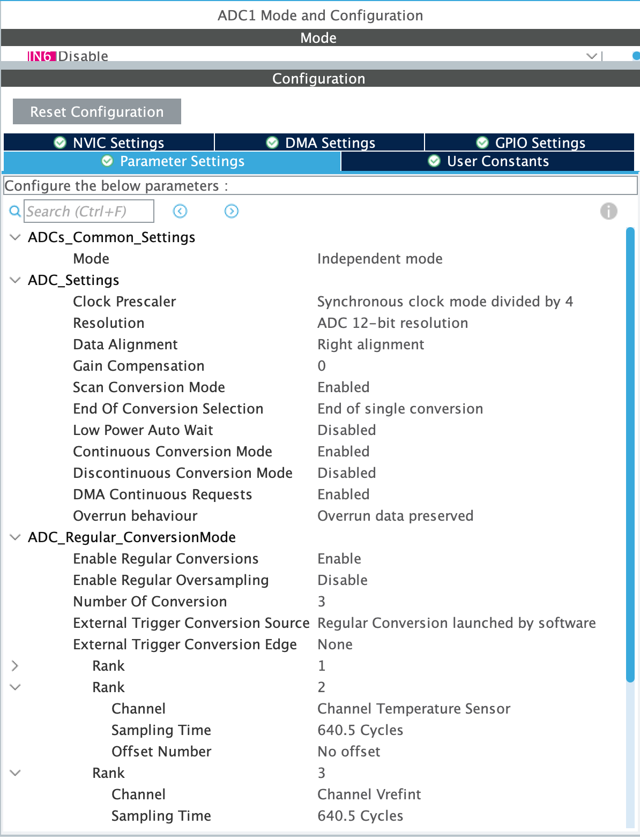Change Clock Prescaler value
640x840 pixels.
pos(445,301)
